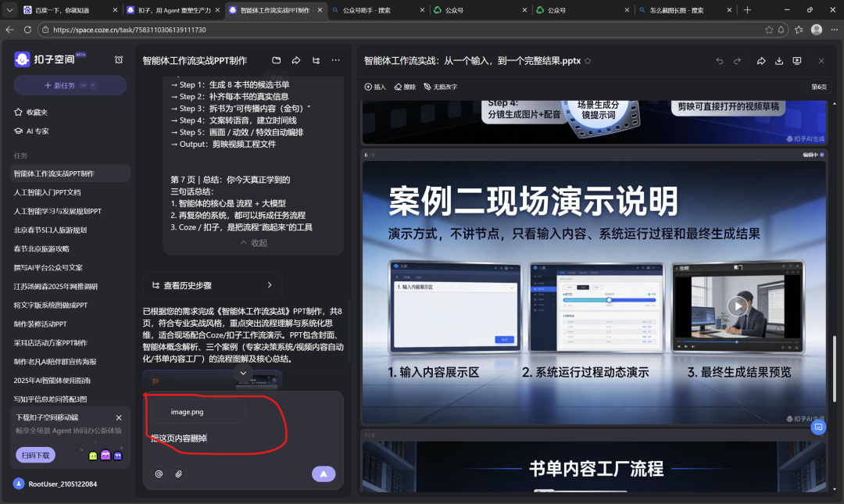
Task: Select the 系统运行过程 screenshot on slide
Action: tap(596, 307)
